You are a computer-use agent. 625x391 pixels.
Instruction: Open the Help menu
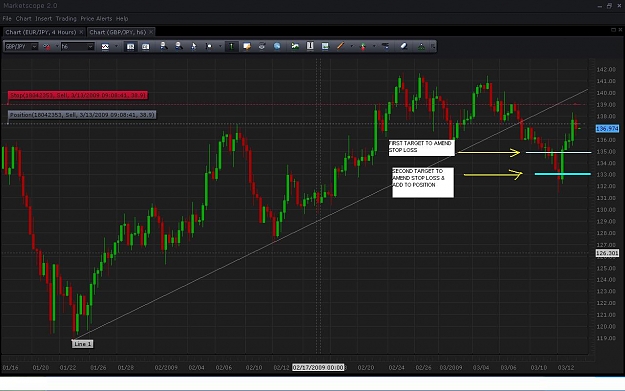pos(122,19)
